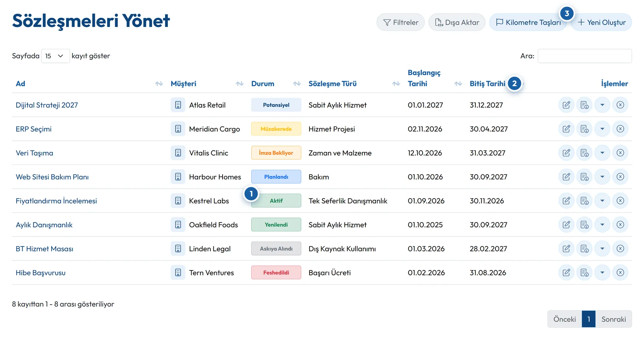Edit the Web Sitesi Bakım Planı row

[566, 177]
